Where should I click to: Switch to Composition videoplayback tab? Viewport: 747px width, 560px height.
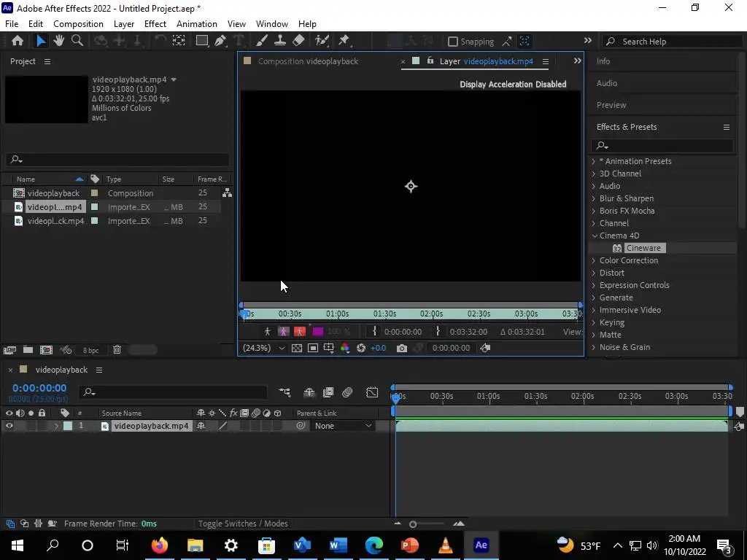click(309, 61)
